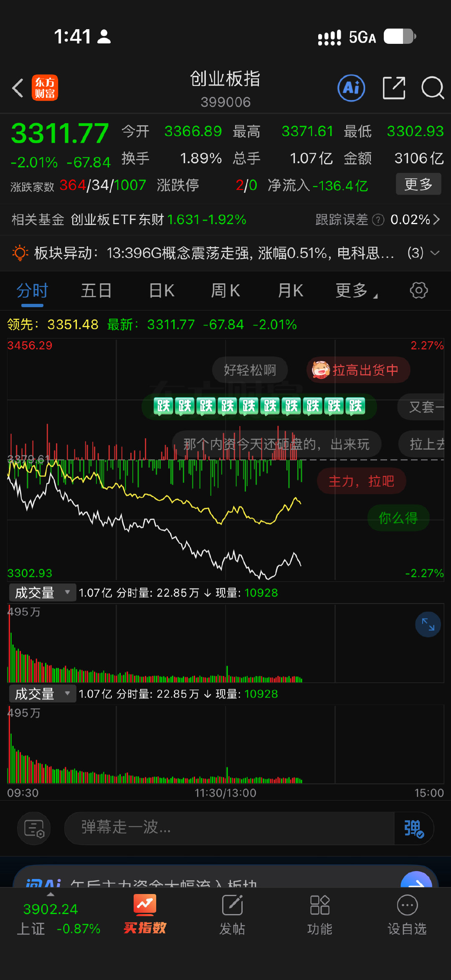Tap the 买指数 chart icon
This screenshot has height=980, width=451.
click(x=145, y=904)
